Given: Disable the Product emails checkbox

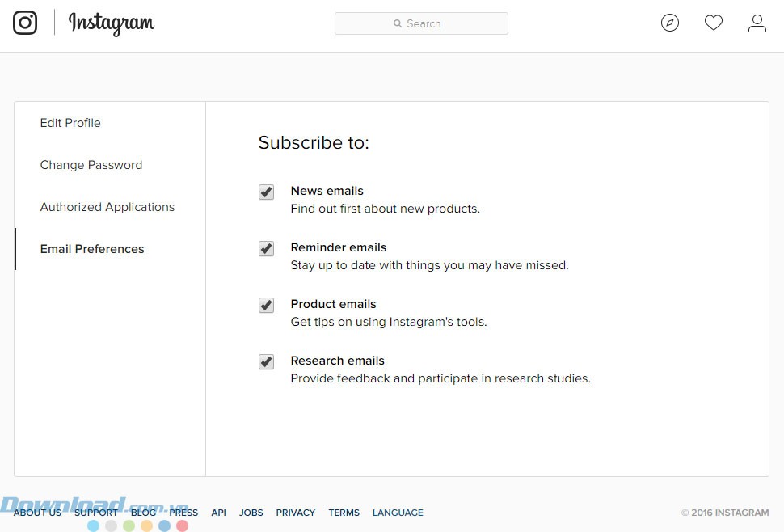Looking at the screenshot, I should tap(266, 305).
